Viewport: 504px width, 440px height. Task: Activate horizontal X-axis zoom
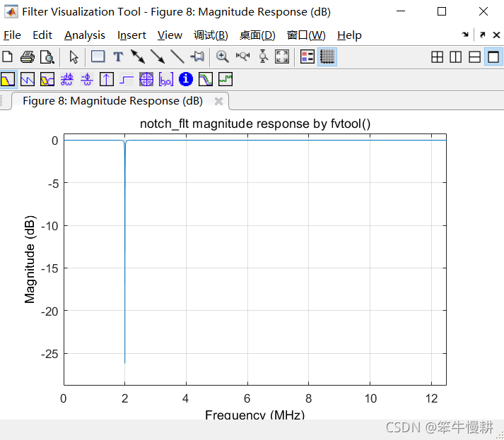(242, 57)
